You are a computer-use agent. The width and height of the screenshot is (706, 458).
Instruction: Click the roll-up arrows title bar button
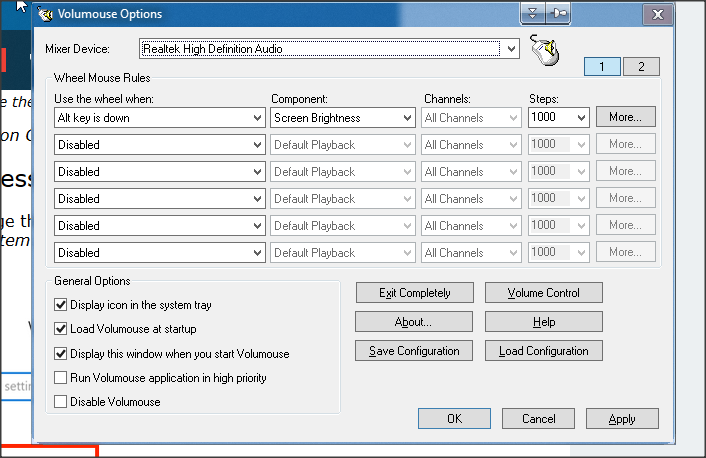pyautogui.click(x=533, y=14)
